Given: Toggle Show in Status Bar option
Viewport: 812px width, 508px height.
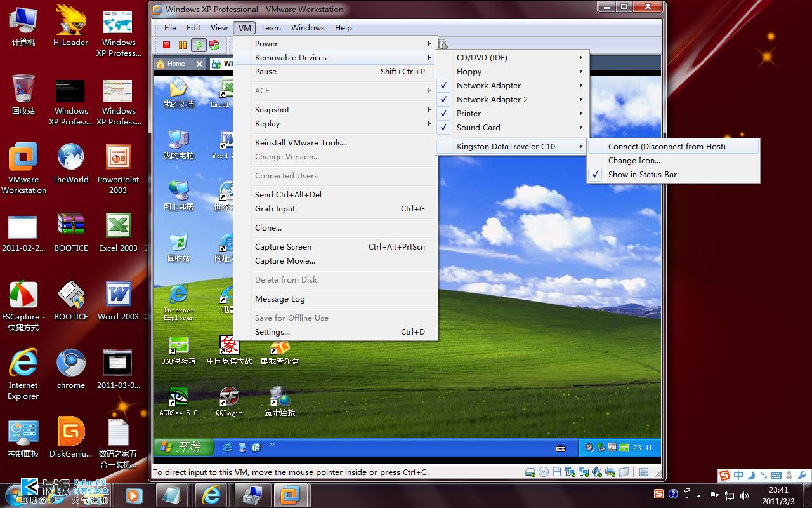Looking at the screenshot, I should [x=673, y=174].
